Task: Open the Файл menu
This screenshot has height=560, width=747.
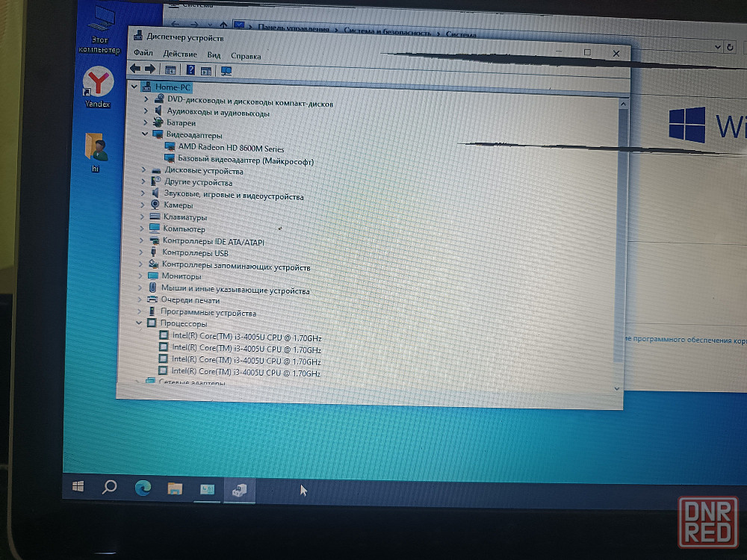Action: 143,54
